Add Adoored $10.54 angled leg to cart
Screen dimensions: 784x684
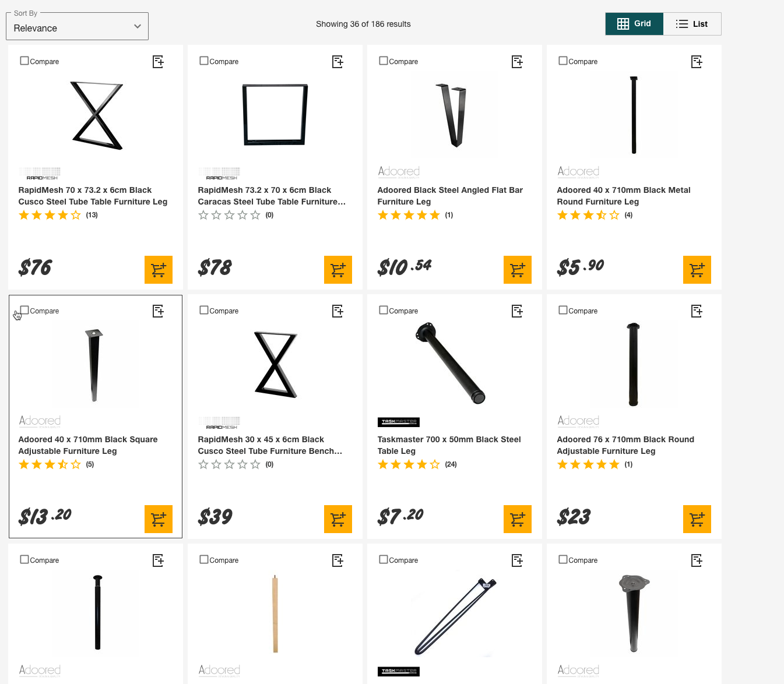point(518,270)
